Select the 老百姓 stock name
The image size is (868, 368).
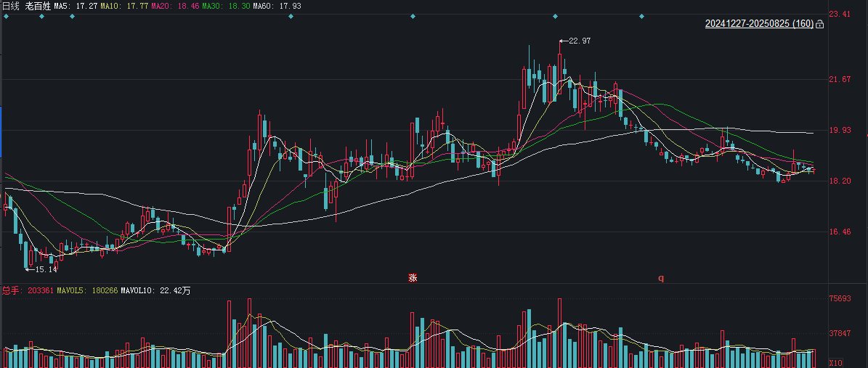coord(38,6)
